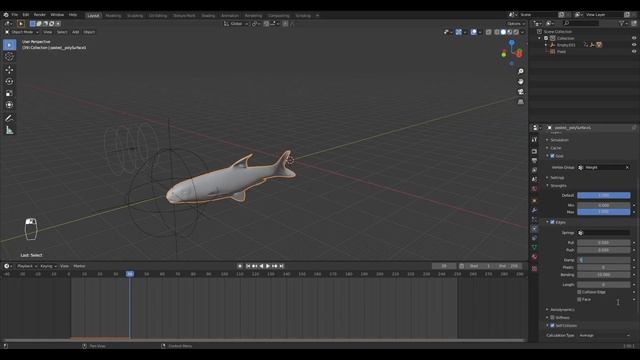The width and height of the screenshot is (640, 360).
Task: Uncheck the Edges checkbox
Action: tap(552, 222)
